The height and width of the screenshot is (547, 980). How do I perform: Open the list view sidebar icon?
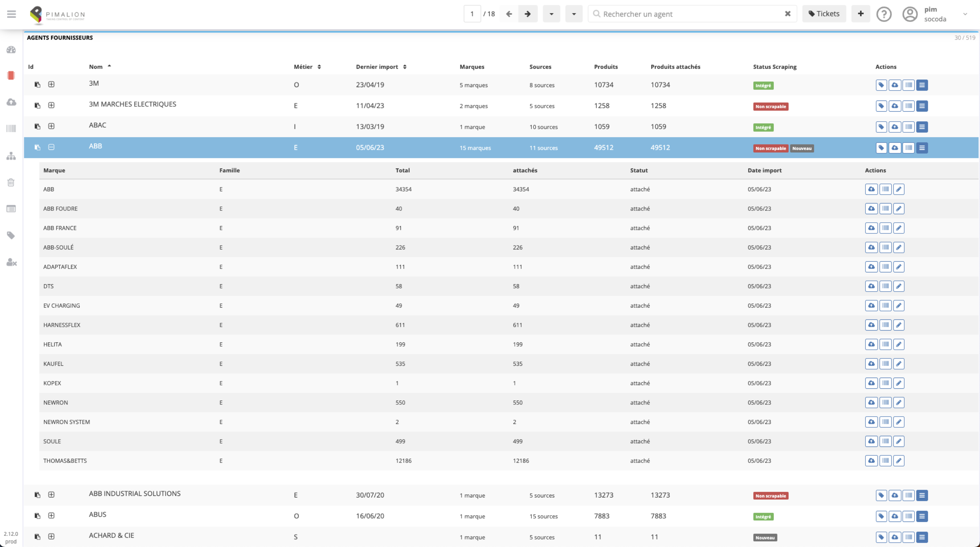(x=11, y=209)
